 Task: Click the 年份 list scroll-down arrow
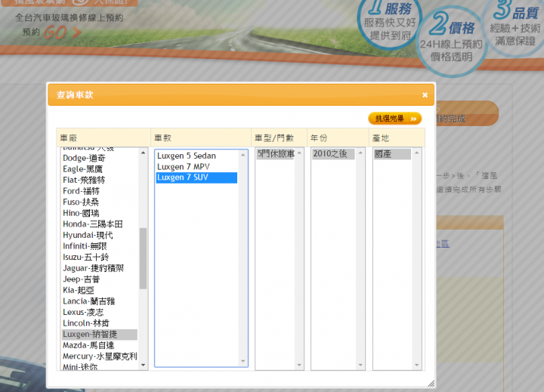(360, 365)
